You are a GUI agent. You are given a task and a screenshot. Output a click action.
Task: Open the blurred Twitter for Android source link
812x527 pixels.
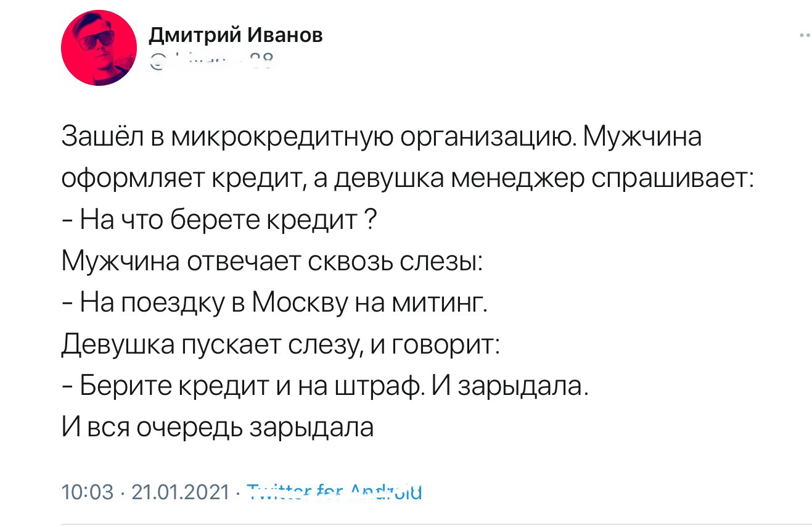(x=334, y=492)
